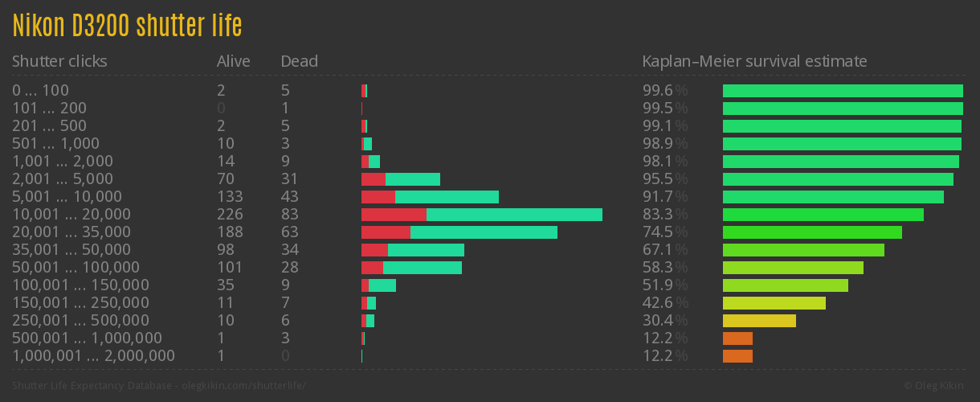Click the "Alive" column header
This screenshot has width=980, height=402.
[x=234, y=61]
